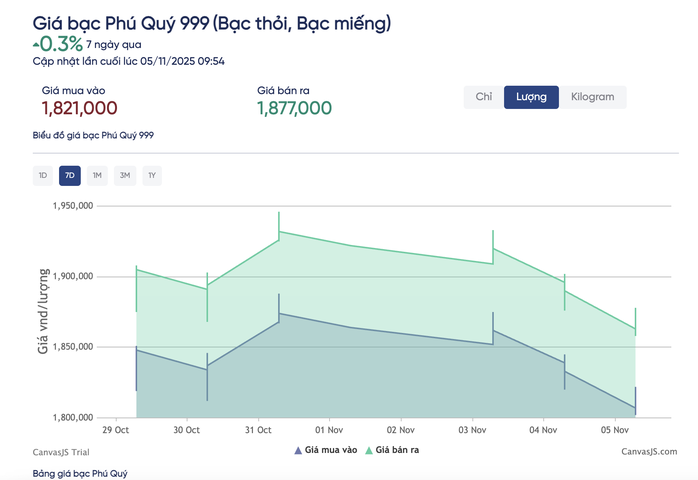Click the 'Bảng giá bạc Phú Quý' heading
Viewport: 698px width, 480px height.
tap(80, 472)
